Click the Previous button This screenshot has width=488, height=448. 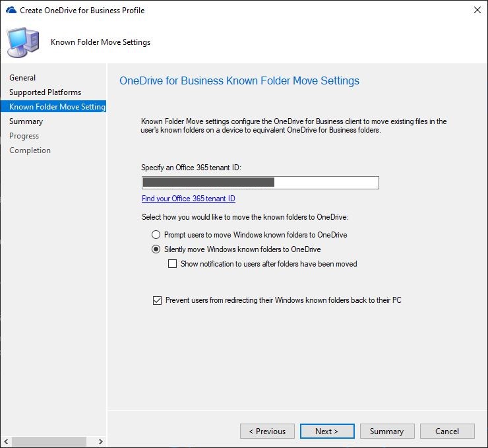(267, 432)
